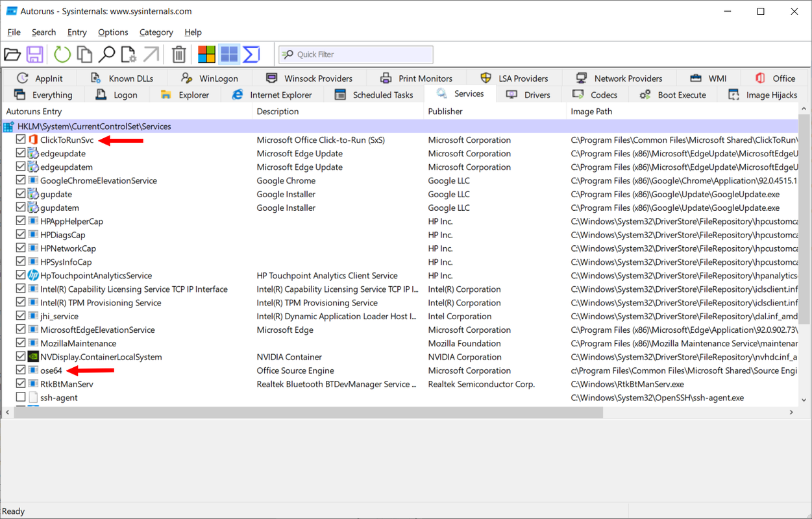Open the Options menu

click(x=113, y=32)
